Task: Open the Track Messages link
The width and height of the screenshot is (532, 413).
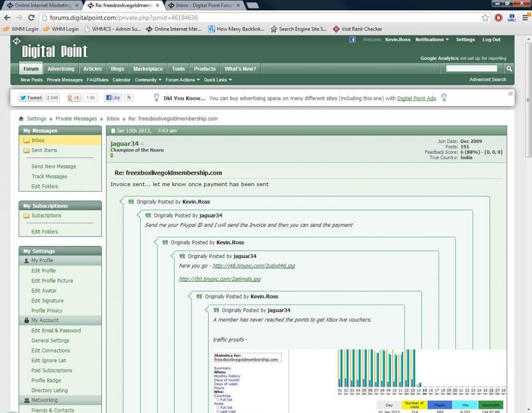Action: 49,176
